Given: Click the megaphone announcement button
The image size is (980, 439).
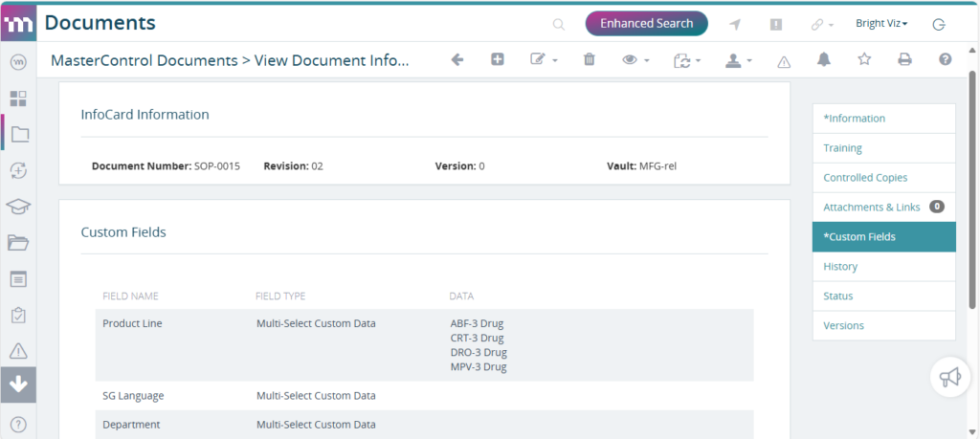Looking at the screenshot, I should pos(949,377).
